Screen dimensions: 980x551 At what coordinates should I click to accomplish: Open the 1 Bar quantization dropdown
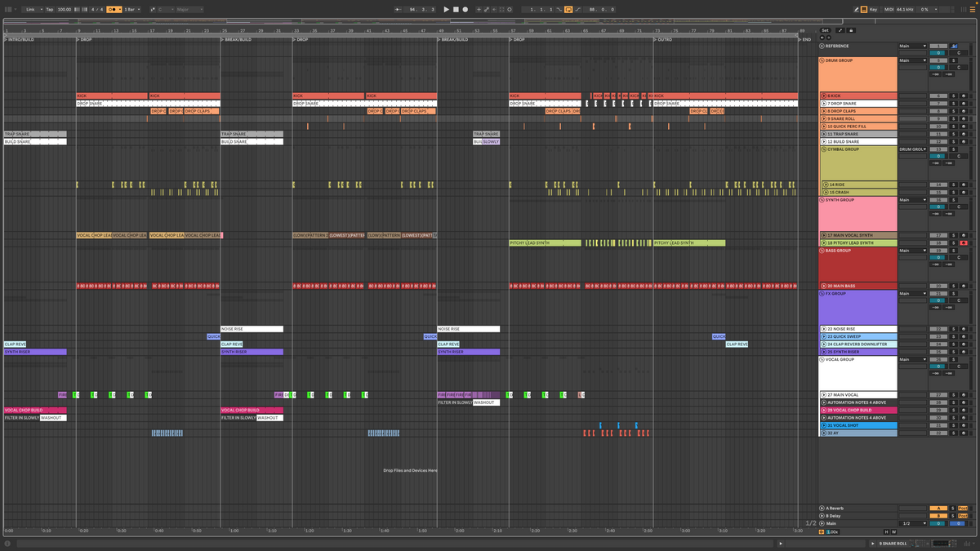point(131,9)
